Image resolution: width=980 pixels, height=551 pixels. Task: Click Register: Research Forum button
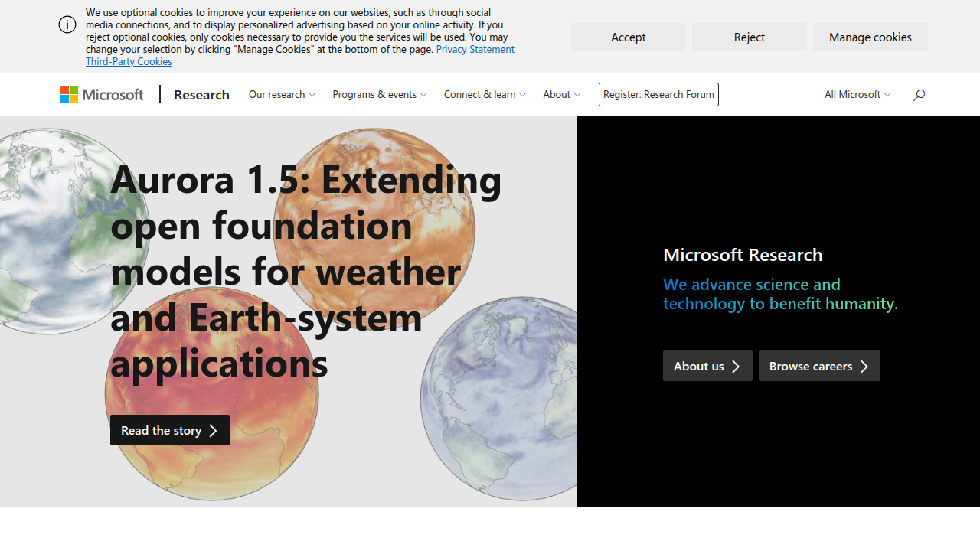pos(658,94)
